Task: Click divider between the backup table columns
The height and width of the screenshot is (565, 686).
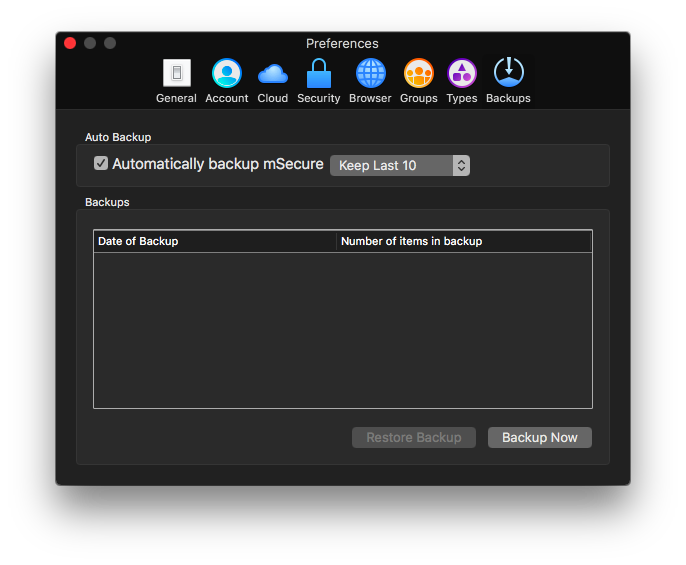Action: point(337,241)
